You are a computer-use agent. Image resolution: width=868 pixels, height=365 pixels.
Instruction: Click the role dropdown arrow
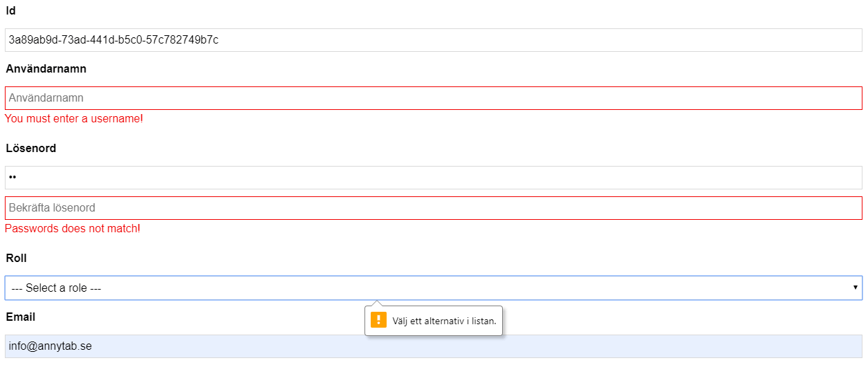(856, 288)
